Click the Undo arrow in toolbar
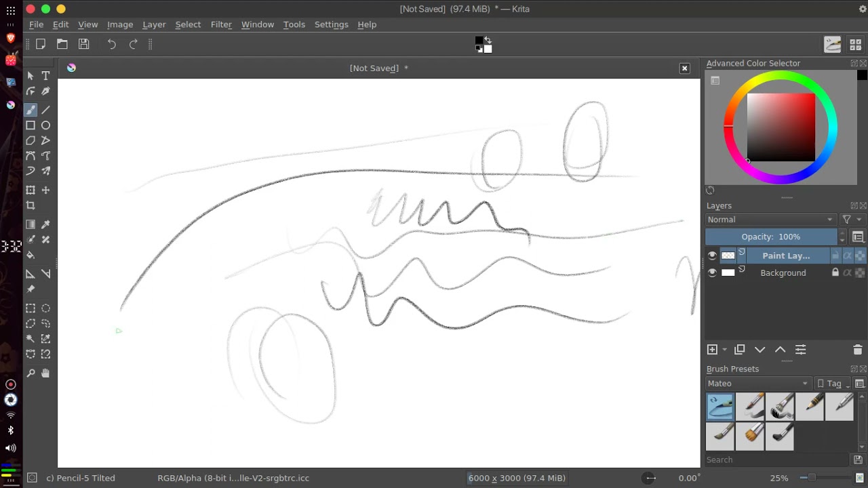 point(112,44)
